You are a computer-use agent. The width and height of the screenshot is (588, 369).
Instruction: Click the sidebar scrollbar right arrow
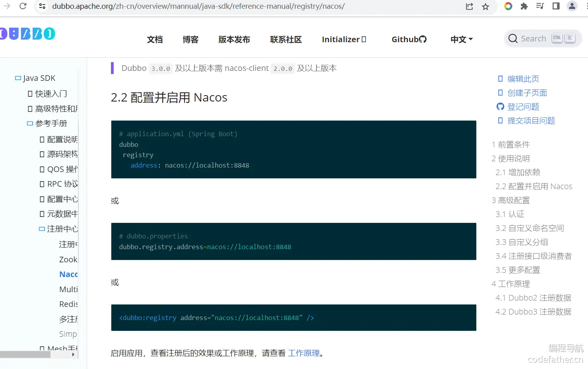pyautogui.click(x=73, y=354)
